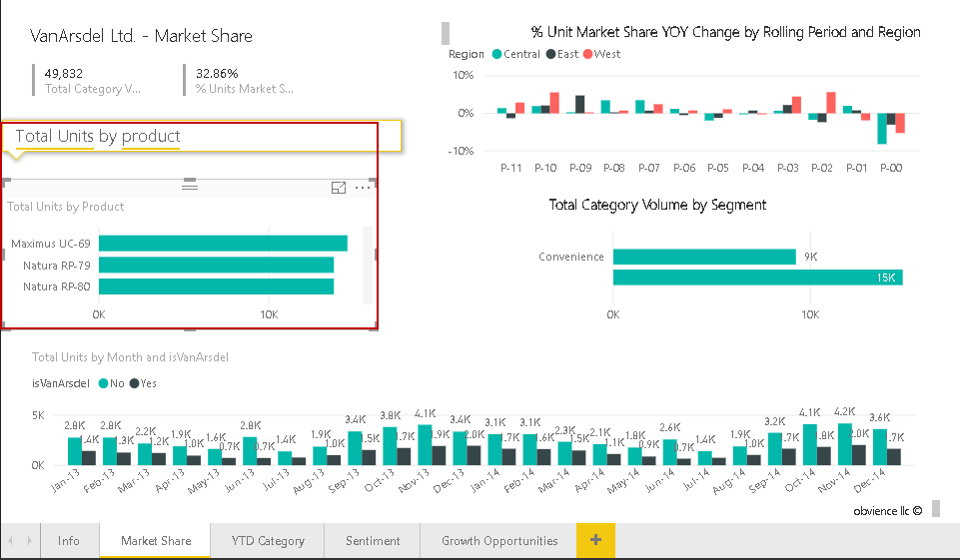Add a new report page
This screenshot has width=960, height=560.
595,541
